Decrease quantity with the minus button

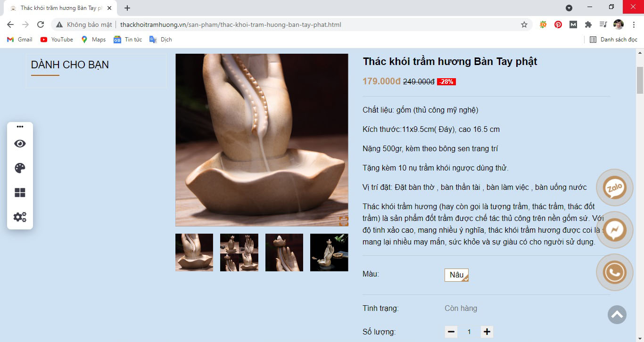451,332
